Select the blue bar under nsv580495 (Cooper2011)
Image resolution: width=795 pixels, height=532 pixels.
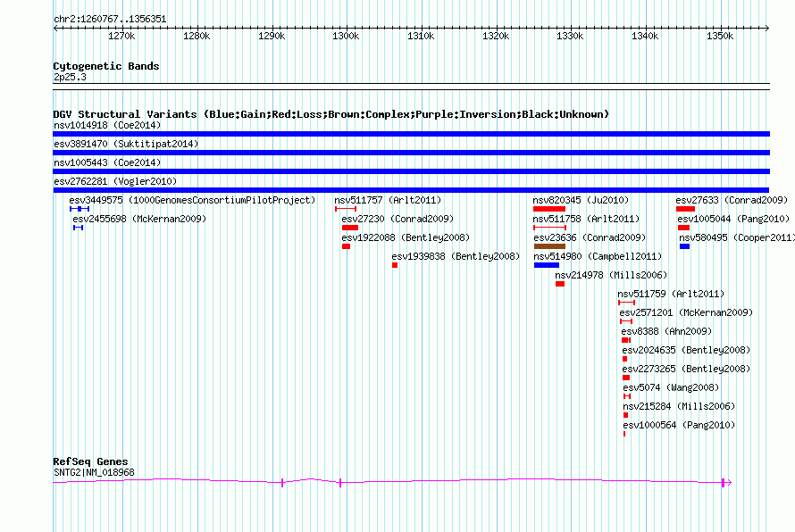point(684,246)
